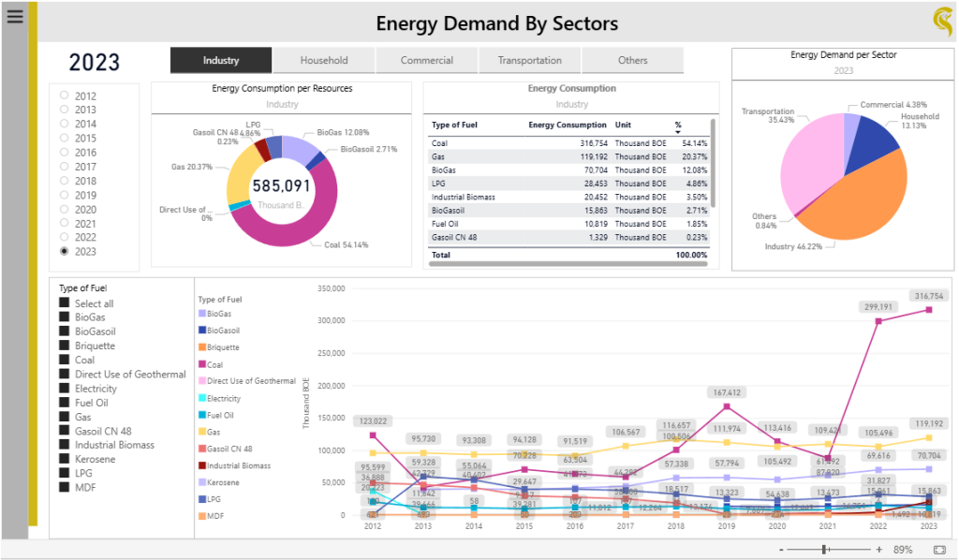Viewport: 959px width, 560px height.
Task: Click the fit to page icon
Action: (x=939, y=550)
